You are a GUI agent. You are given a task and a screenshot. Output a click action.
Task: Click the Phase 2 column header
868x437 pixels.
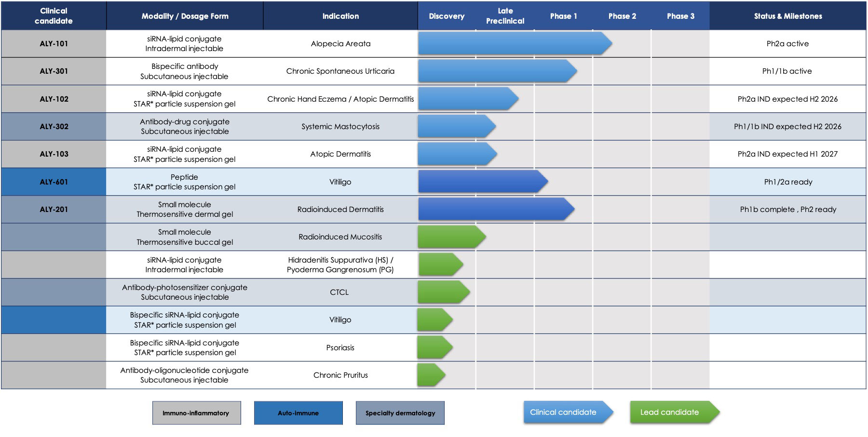pos(622,16)
